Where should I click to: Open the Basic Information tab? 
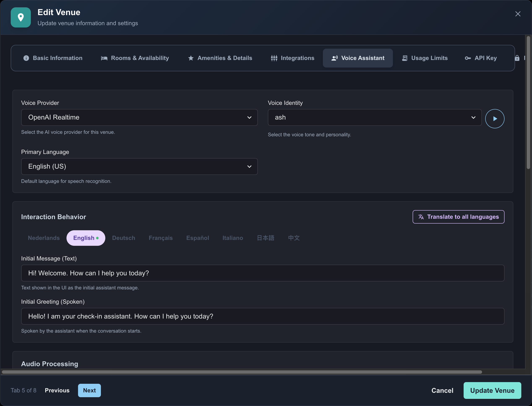pos(53,58)
